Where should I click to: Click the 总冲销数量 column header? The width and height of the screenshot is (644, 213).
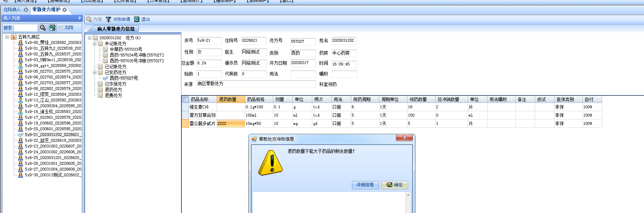pos(451,99)
